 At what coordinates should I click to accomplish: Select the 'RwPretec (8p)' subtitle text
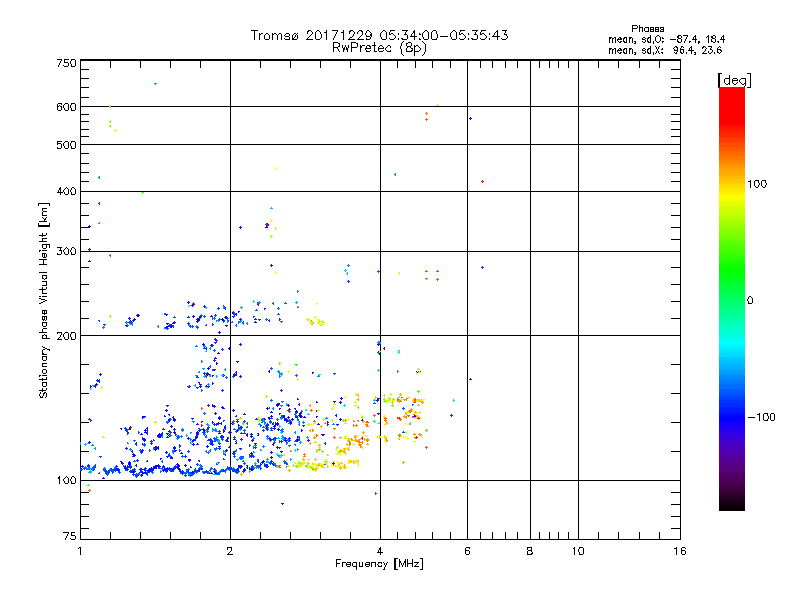[x=379, y=48]
